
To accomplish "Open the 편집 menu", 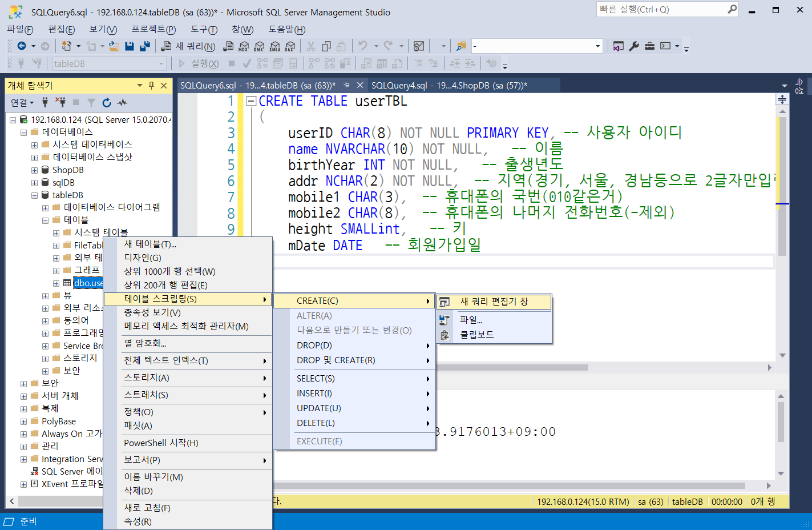I will point(62,29).
